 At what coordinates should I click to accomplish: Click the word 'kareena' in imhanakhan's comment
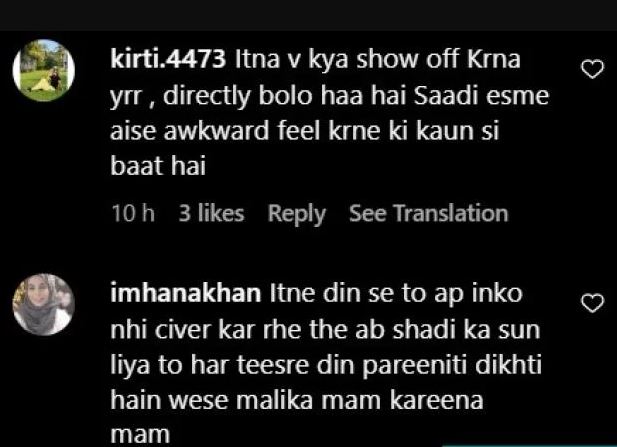click(x=436, y=401)
